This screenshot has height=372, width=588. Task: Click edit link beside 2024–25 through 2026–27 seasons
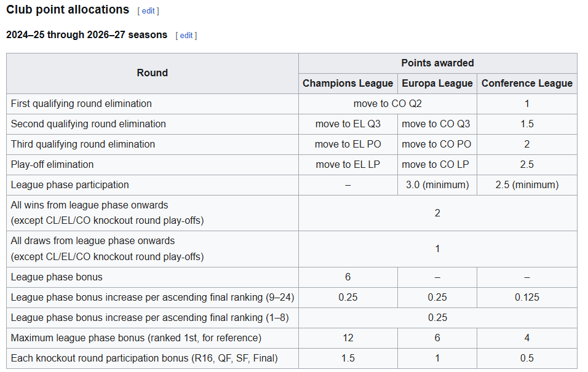(186, 36)
